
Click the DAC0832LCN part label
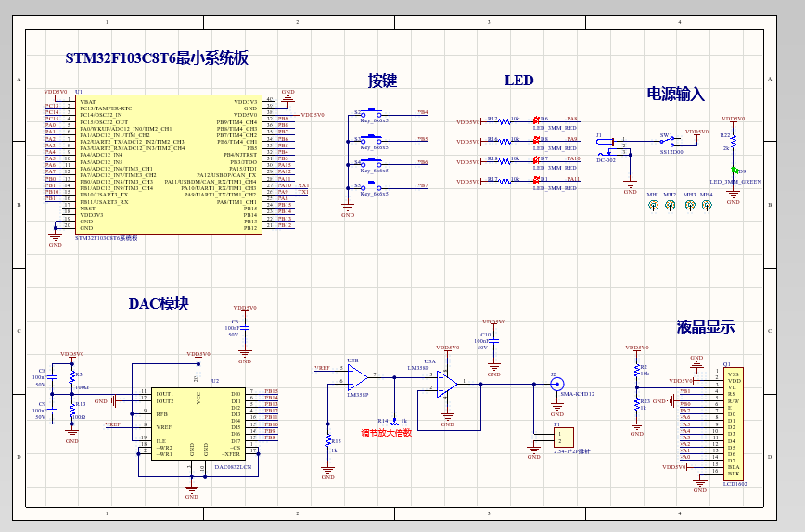[233, 467]
